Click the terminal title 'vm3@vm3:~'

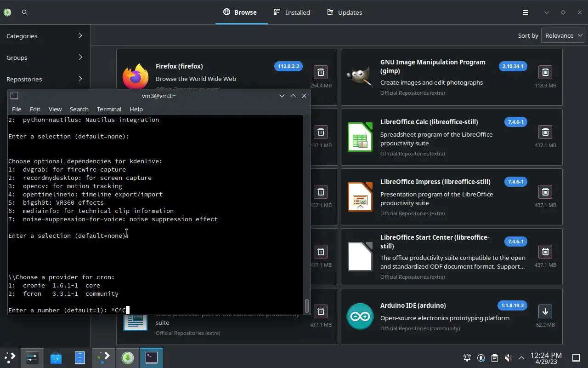(x=159, y=96)
